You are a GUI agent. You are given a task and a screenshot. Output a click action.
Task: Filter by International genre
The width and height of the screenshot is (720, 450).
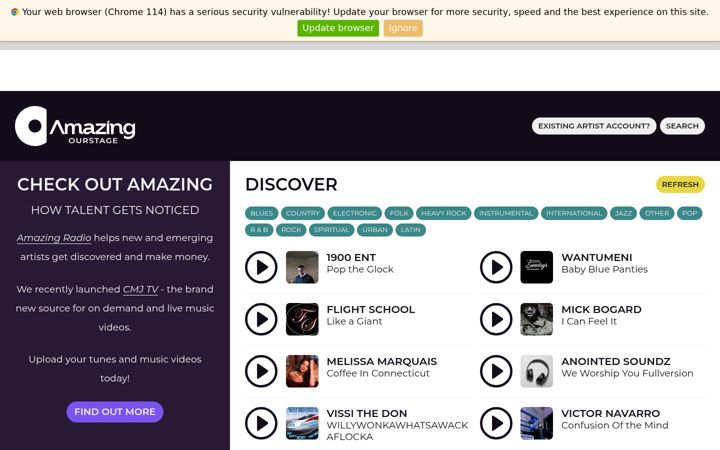click(574, 213)
